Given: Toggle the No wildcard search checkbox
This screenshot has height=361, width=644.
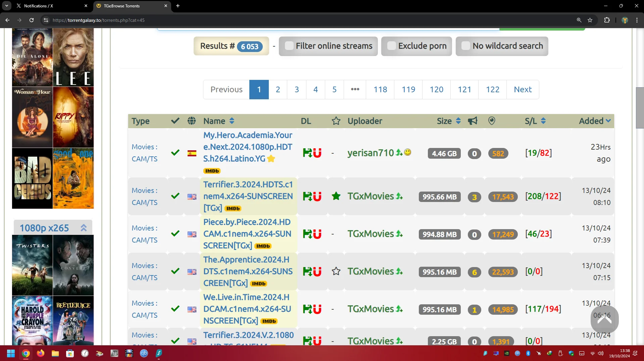Looking at the screenshot, I should (x=466, y=46).
